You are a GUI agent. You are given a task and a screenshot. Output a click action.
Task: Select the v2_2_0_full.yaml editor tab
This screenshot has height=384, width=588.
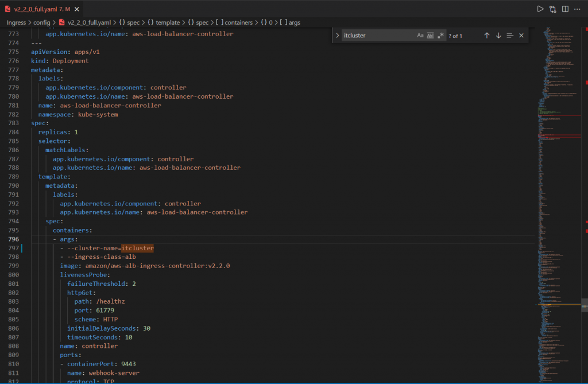[x=41, y=9]
